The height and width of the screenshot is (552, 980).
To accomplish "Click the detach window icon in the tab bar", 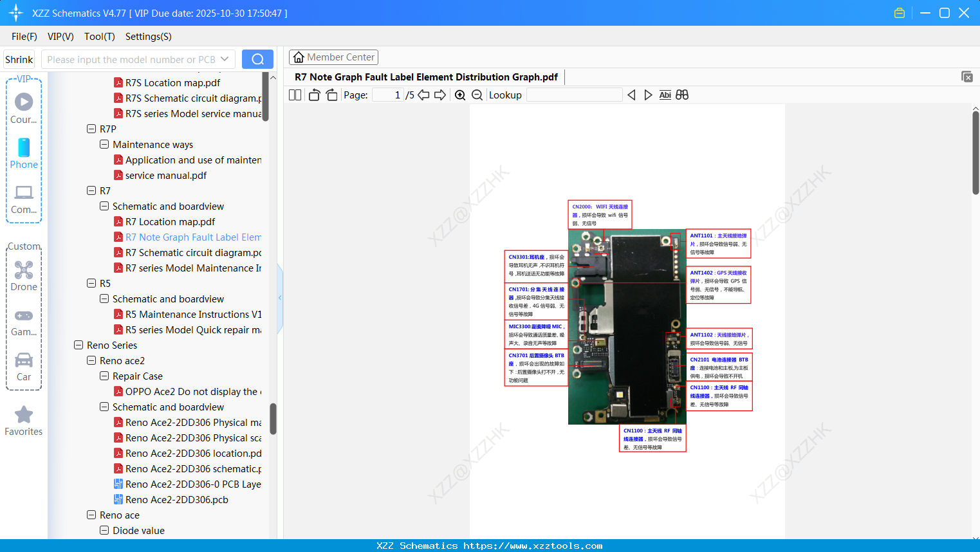I will [x=966, y=77].
